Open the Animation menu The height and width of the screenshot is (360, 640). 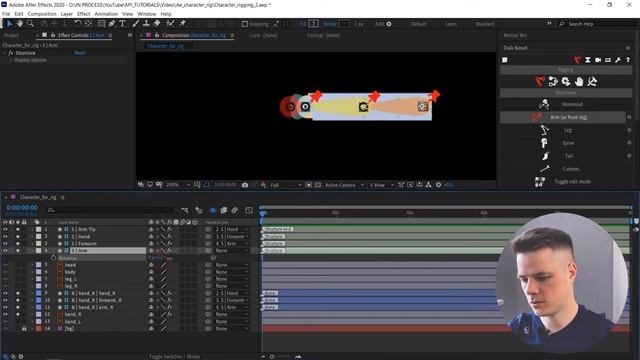(x=106, y=14)
